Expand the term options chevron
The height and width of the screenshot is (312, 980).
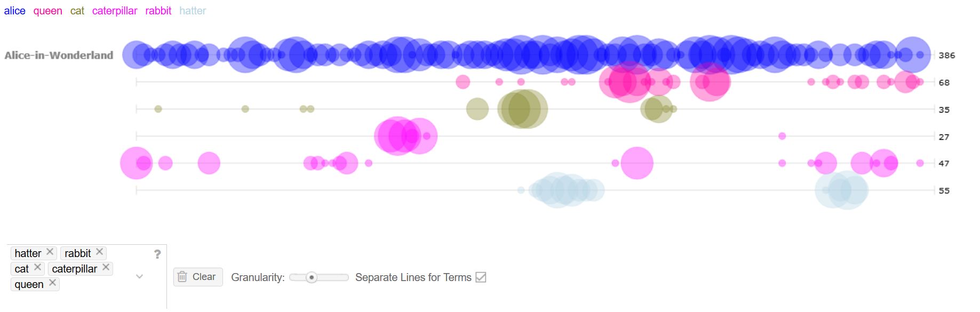[x=140, y=276]
